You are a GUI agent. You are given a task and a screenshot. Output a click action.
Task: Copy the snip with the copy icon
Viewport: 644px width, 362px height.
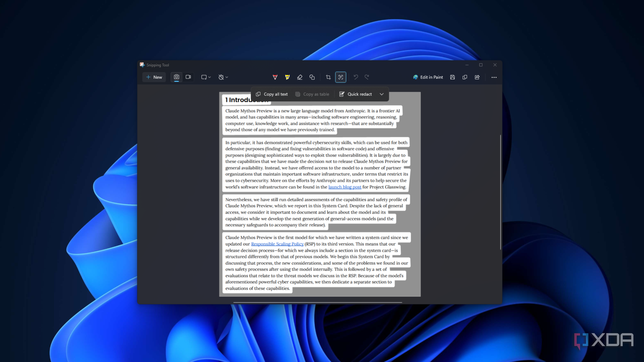[465, 77]
